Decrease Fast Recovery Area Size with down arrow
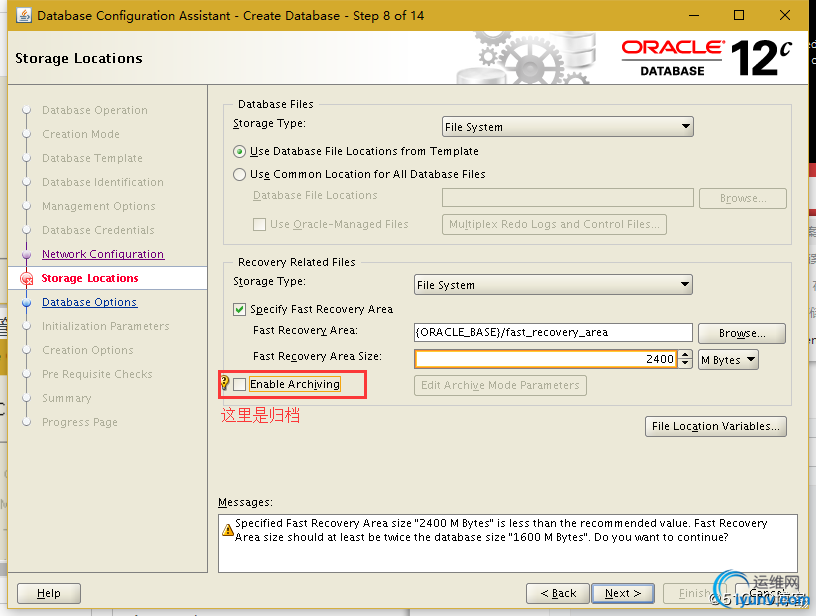This screenshot has width=816, height=616. pyautogui.click(x=685, y=364)
